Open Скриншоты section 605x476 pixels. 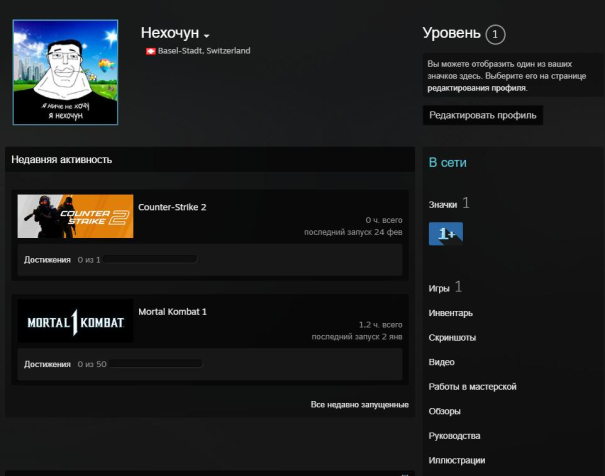452,338
